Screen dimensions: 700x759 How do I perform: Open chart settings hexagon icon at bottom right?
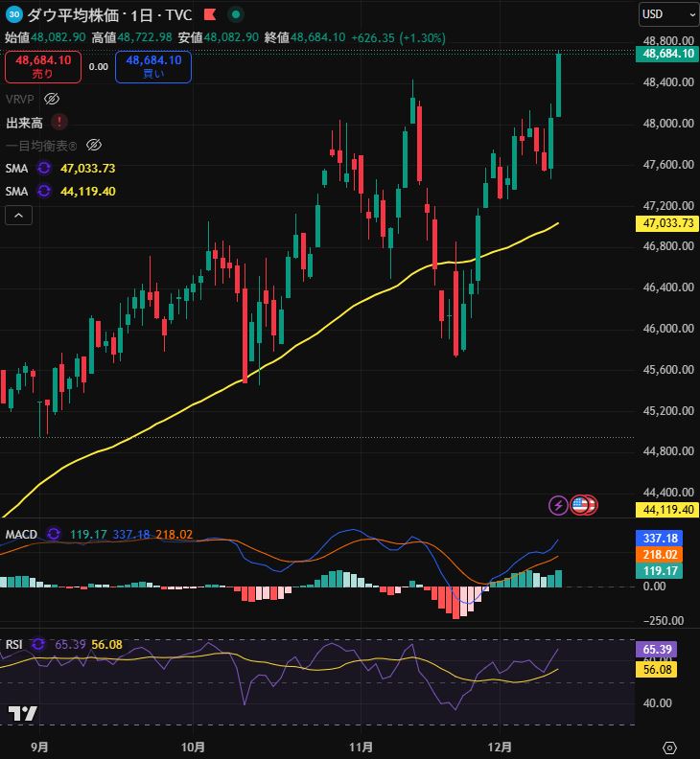coord(669,747)
